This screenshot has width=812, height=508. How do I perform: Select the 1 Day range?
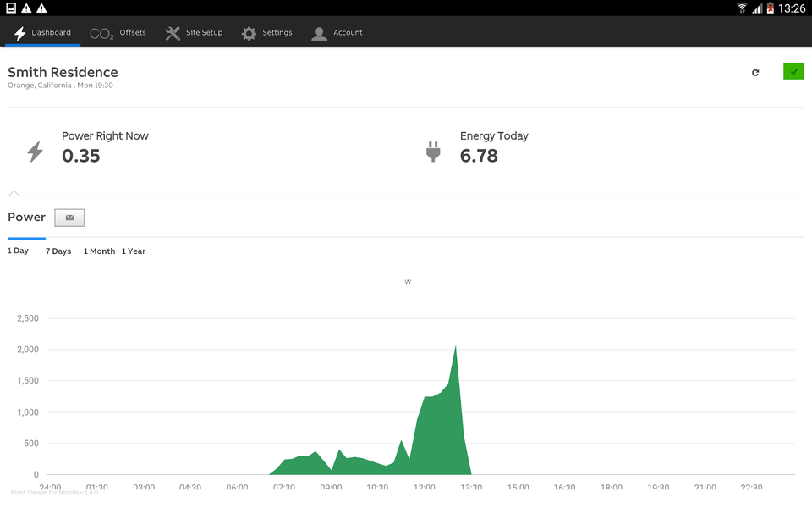point(19,251)
